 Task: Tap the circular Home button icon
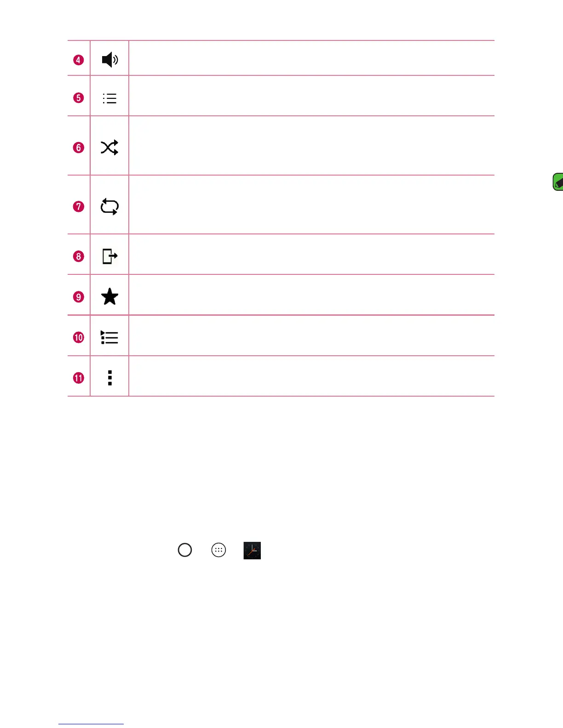[185, 550]
